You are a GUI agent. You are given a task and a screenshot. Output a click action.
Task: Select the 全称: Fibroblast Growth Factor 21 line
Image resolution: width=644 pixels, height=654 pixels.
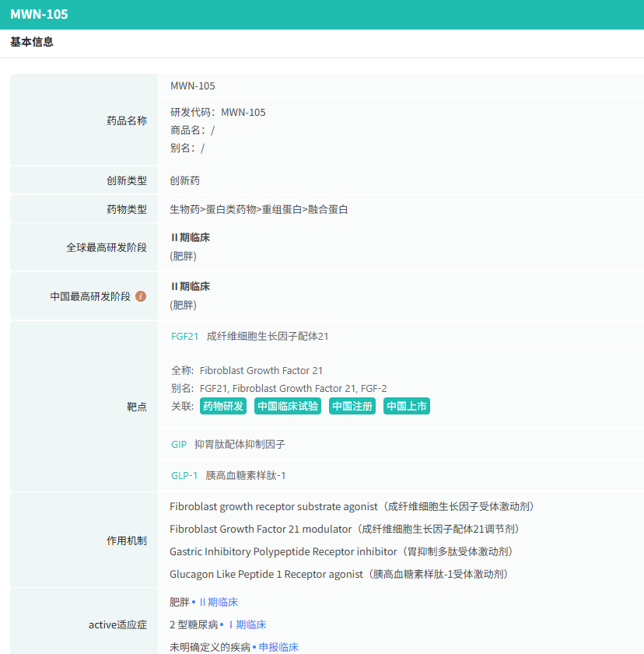tap(247, 370)
